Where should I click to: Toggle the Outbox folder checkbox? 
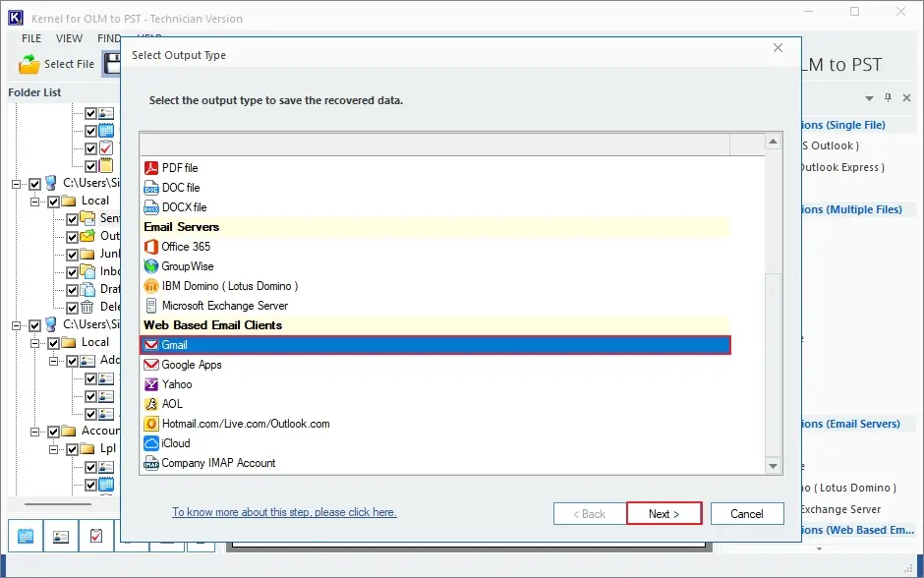click(73, 237)
